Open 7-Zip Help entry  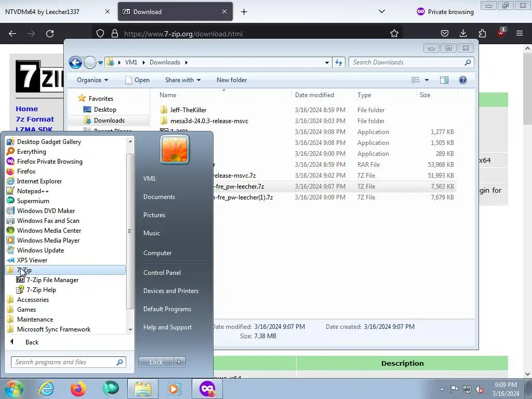click(x=36, y=290)
